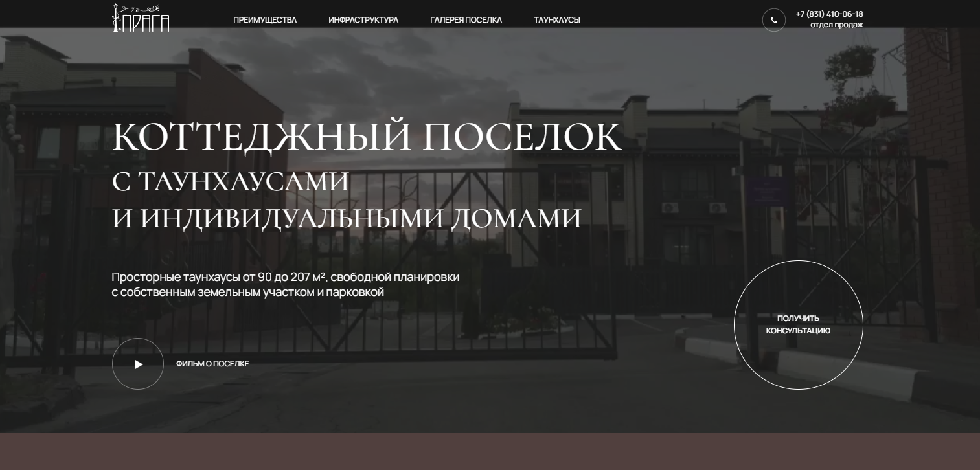This screenshot has width=980, height=470.
Task: Click the phone icon in header
Action: pyautogui.click(x=773, y=20)
